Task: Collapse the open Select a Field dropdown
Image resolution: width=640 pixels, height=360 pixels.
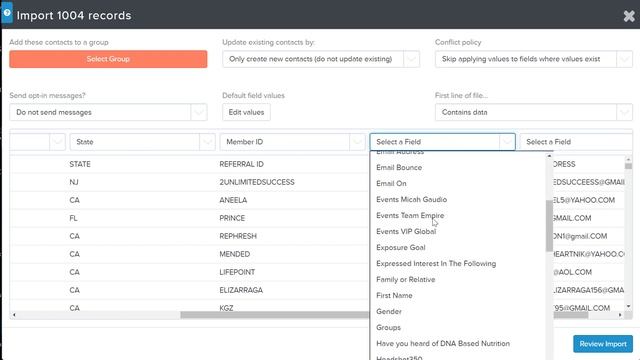Action: tap(442, 142)
